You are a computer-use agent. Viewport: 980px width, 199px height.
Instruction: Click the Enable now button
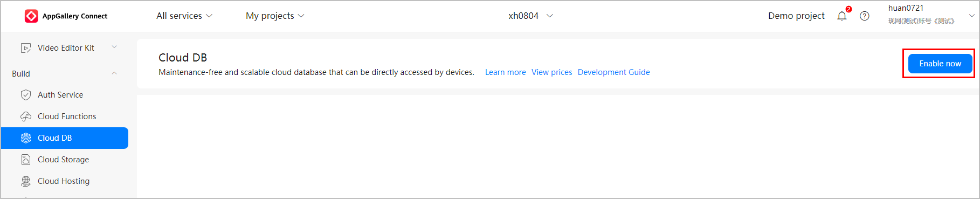click(940, 64)
